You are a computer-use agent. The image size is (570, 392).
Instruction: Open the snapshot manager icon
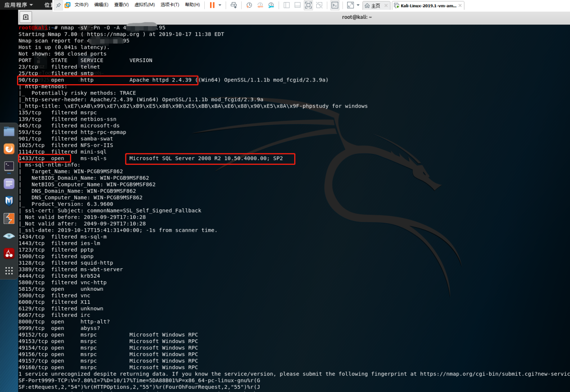(271, 5)
